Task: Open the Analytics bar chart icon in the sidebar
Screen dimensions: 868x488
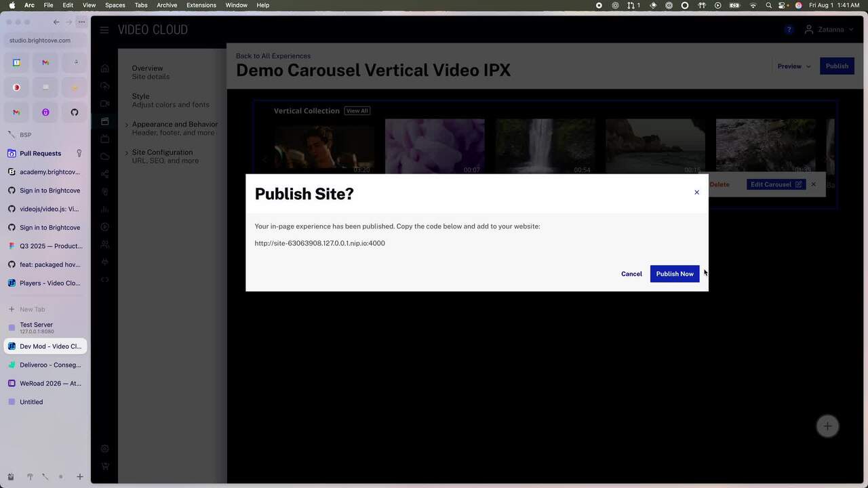Action: [x=104, y=209]
